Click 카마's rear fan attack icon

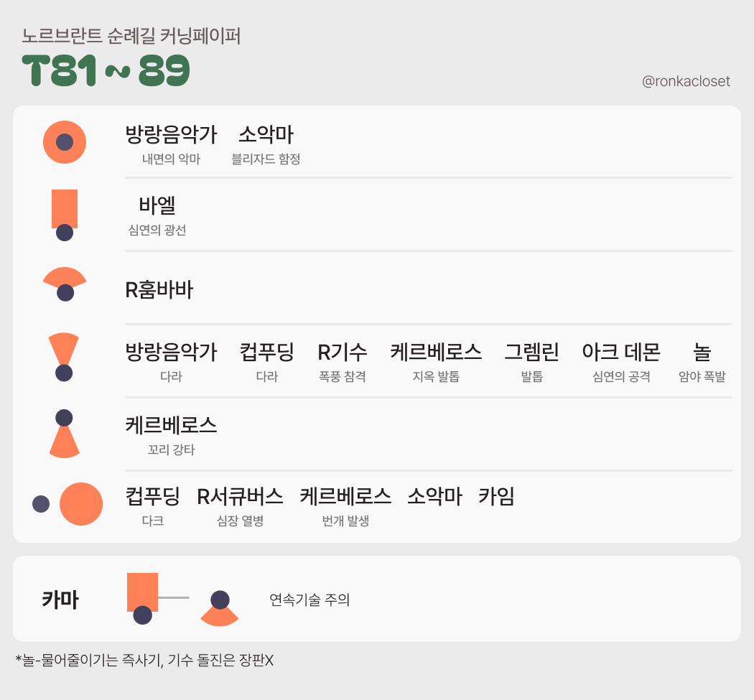[219, 614]
